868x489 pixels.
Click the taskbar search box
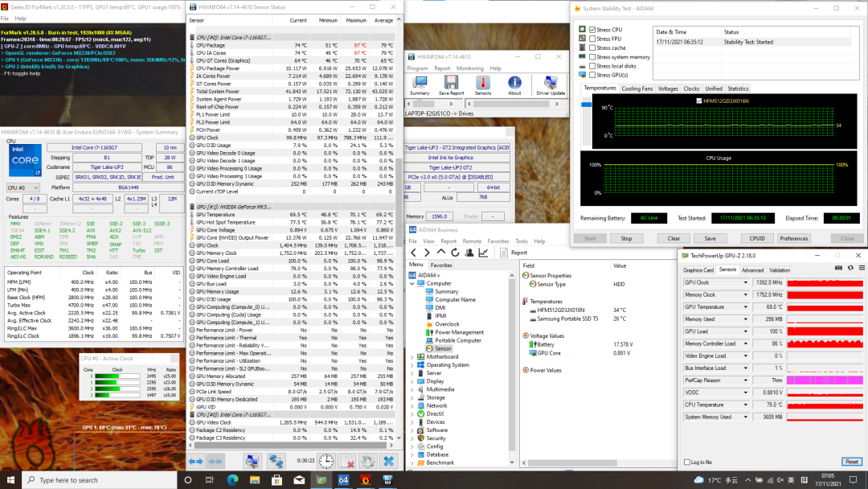click(99, 479)
